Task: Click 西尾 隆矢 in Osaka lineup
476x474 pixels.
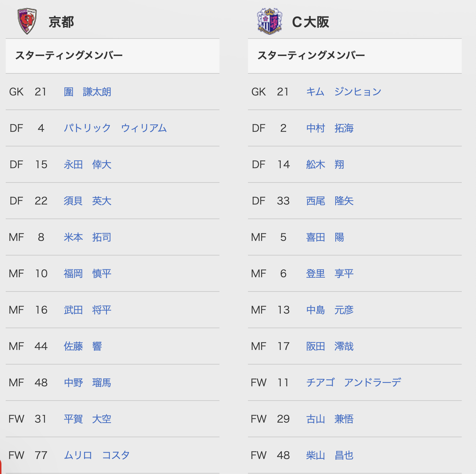Action: (x=330, y=201)
